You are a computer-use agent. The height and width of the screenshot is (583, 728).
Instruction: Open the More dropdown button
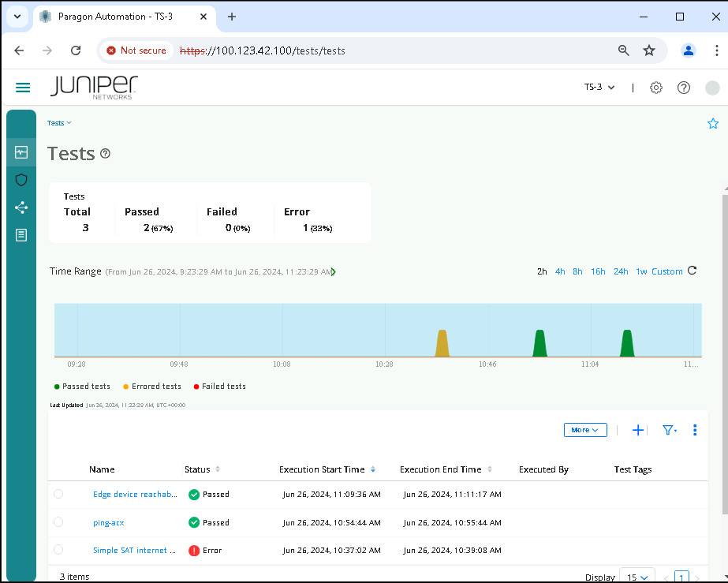click(584, 430)
